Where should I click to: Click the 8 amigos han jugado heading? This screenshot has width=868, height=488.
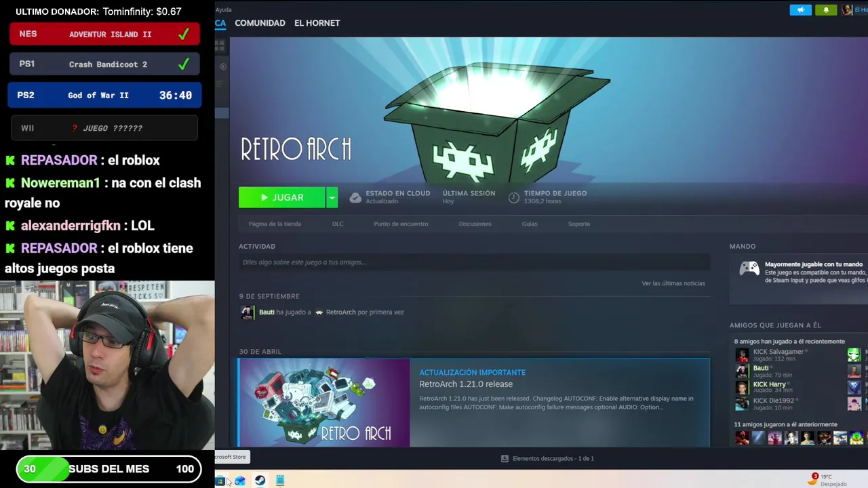coord(789,342)
